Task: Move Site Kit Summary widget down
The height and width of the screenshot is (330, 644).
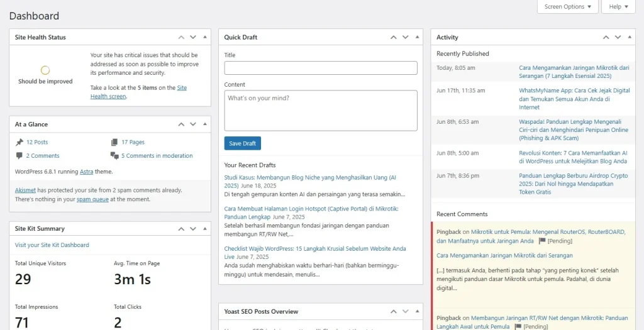Action: pyautogui.click(x=193, y=229)
